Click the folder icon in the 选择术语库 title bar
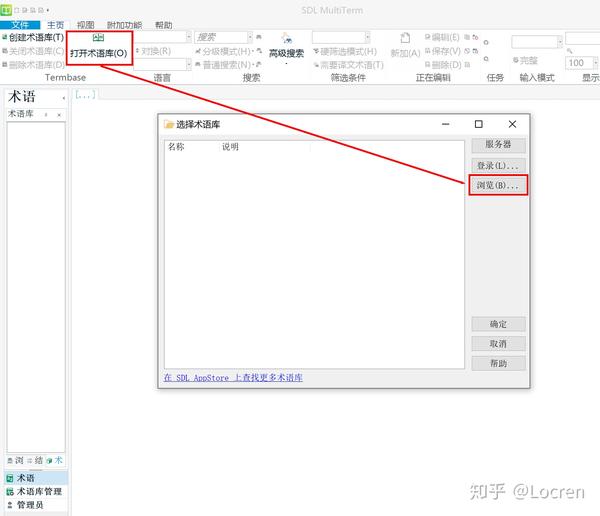This screenshot has height=516, width=600. pyautogui.click(x=169, y=124)
